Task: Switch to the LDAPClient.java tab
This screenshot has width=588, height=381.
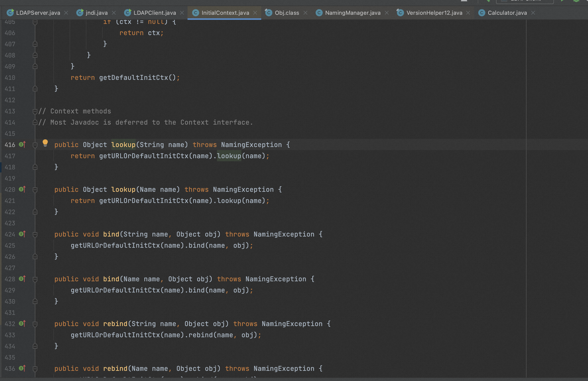Action: pyautogui.click(x=154, y=13)
